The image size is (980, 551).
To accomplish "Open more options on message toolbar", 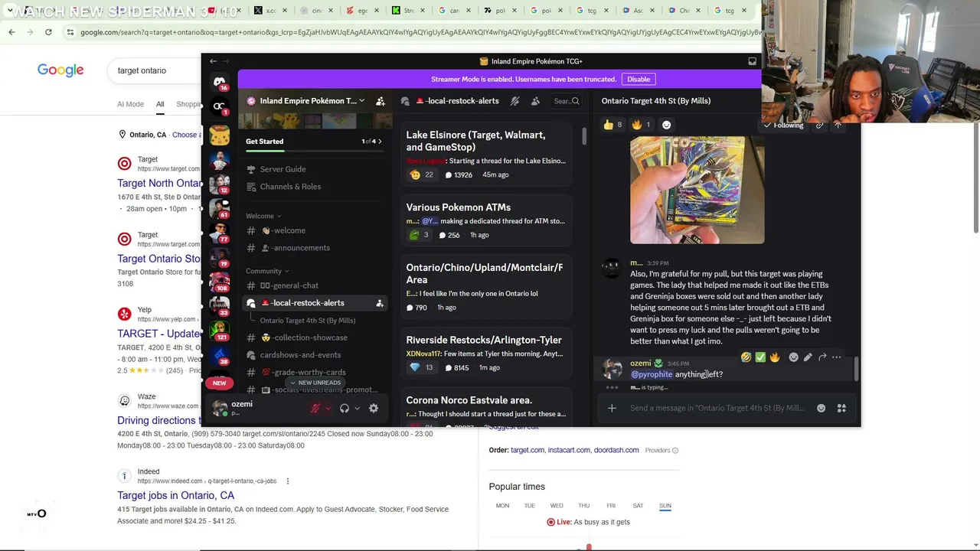I will [837, 357].
